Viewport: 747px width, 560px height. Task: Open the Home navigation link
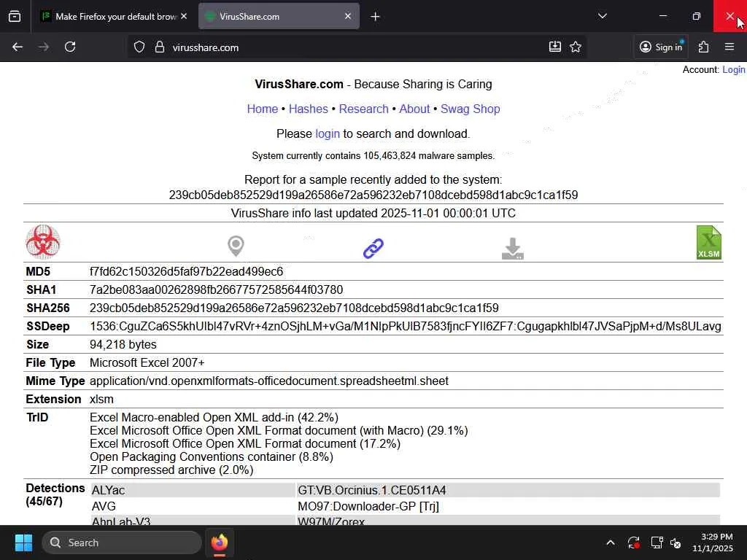pyautogui.click(x=263, y=109)
